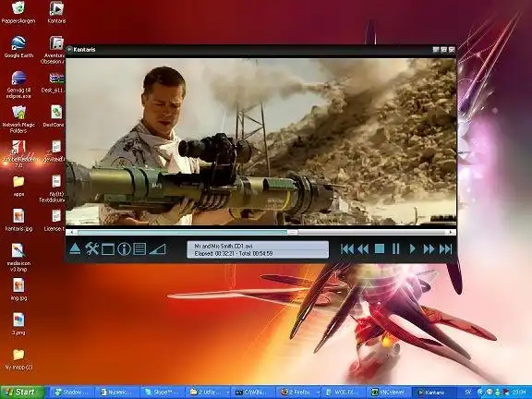Toggle fullscreen with the rectangle icon
532x399 pixels.
(x=108, y=249)
